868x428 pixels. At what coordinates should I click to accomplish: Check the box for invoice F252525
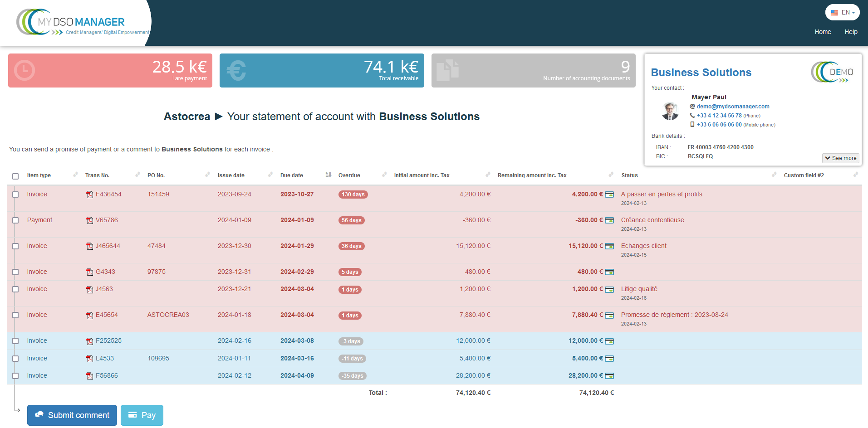[x=15, y=341]
